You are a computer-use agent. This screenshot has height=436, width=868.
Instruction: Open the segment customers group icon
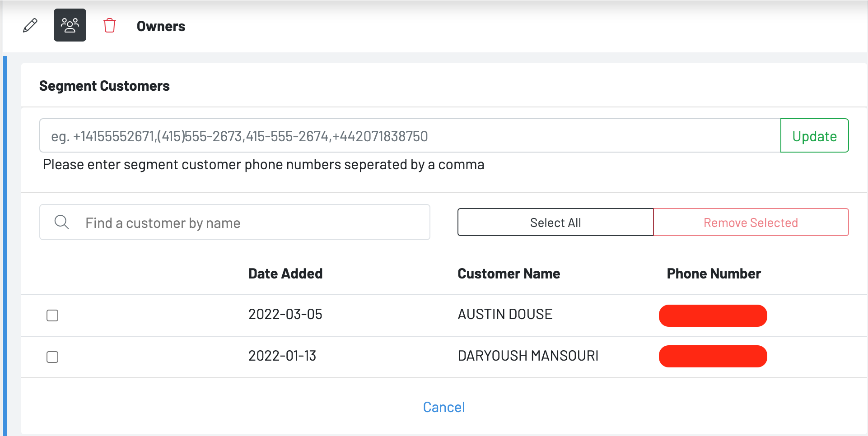pos(70,25)
